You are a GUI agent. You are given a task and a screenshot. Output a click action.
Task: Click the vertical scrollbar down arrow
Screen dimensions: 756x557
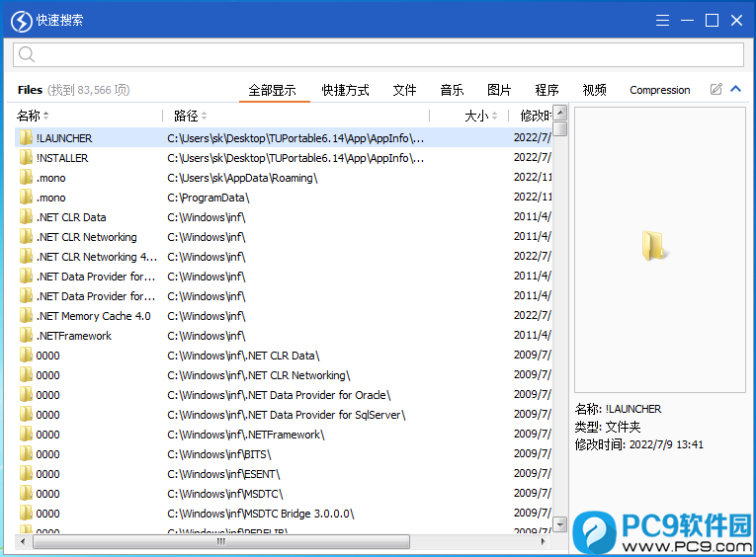coord(560,524)
